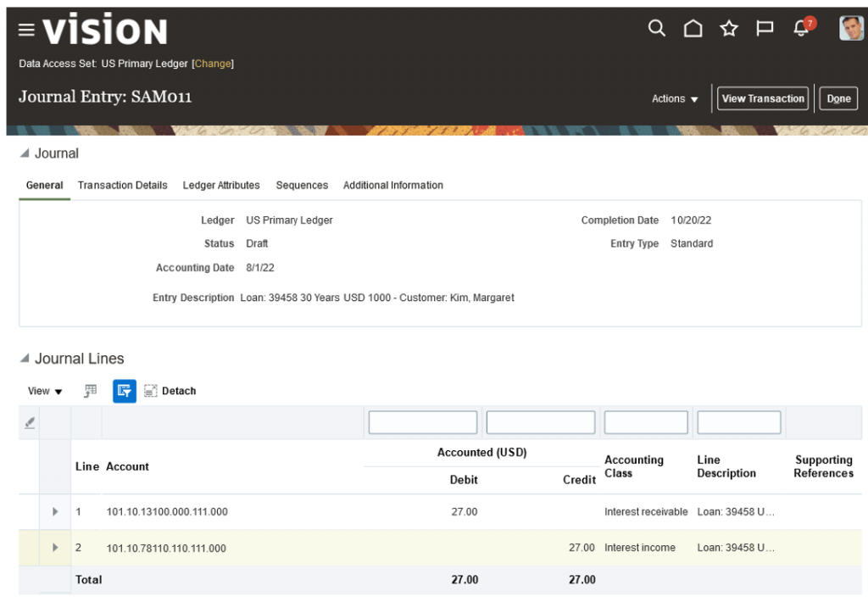Click the Account filter input field
This screenshot has height=602, width=868.
coord(422,421)
